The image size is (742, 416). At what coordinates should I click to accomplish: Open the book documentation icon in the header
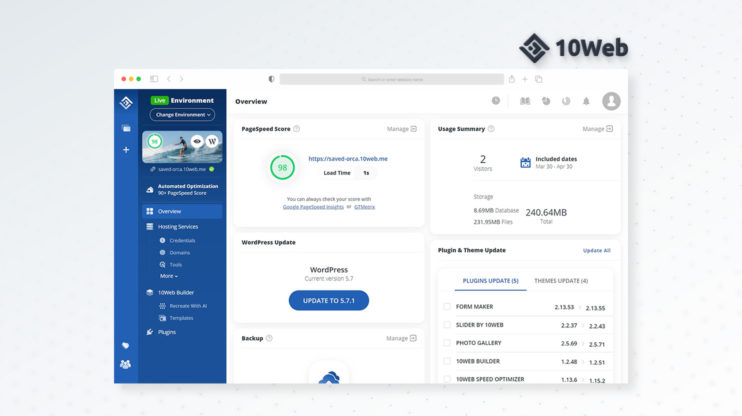coord(525,101)
